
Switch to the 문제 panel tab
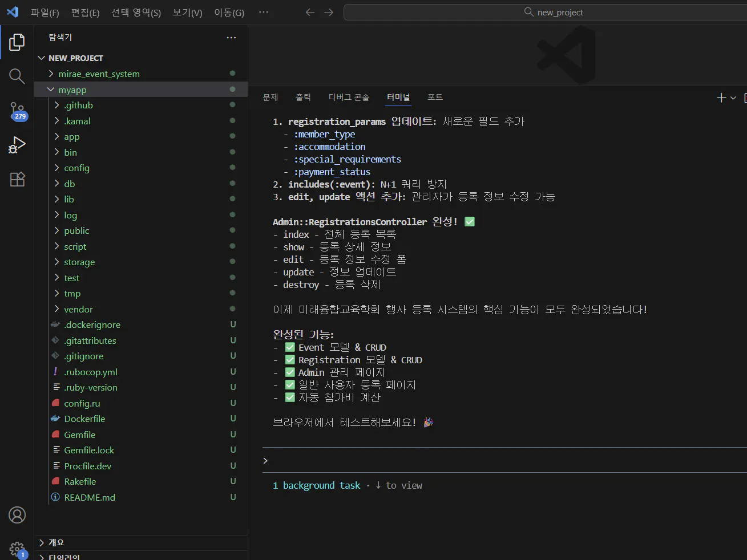point(270,98)
